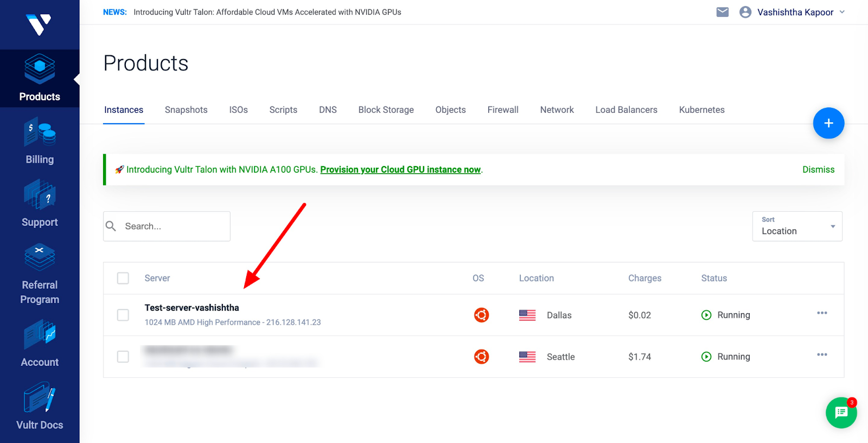Open the Billing section
Viewport: 868px width, 443px height.
(x=40, y=141)
